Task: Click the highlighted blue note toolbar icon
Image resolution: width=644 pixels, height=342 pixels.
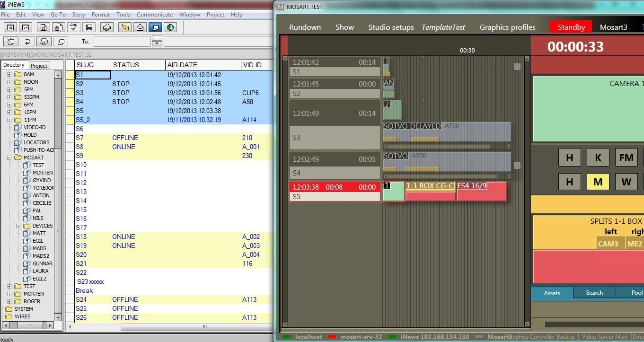Action: [x=155, y=27]
